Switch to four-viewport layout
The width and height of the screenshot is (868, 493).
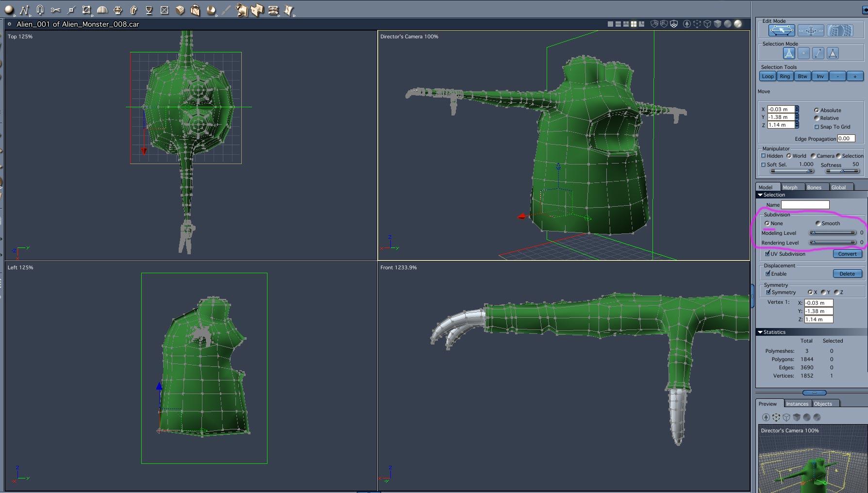[x=634, y=24]
